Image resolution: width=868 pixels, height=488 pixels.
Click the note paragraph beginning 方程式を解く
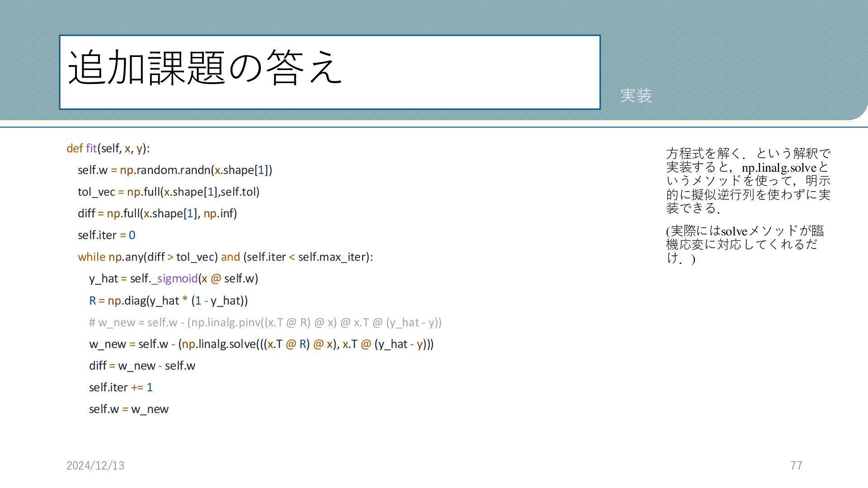click(x=748, y=181)
